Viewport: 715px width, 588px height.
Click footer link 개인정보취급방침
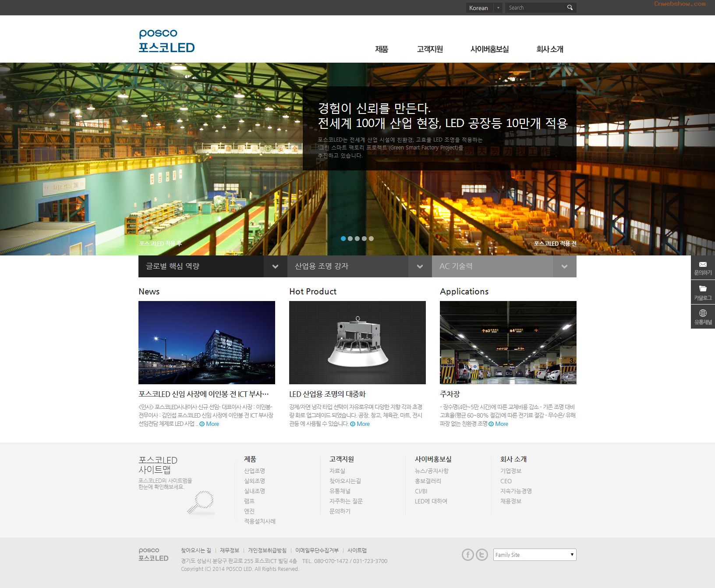267,550
